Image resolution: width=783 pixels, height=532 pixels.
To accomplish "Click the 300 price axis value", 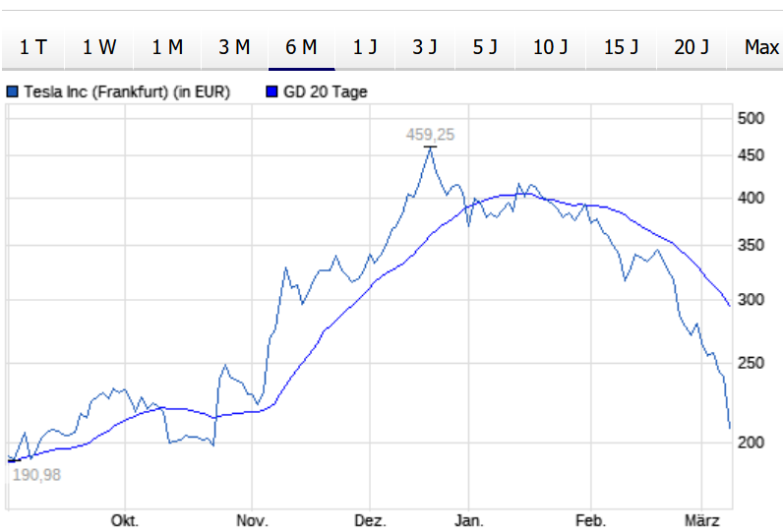I will [752, 300].
